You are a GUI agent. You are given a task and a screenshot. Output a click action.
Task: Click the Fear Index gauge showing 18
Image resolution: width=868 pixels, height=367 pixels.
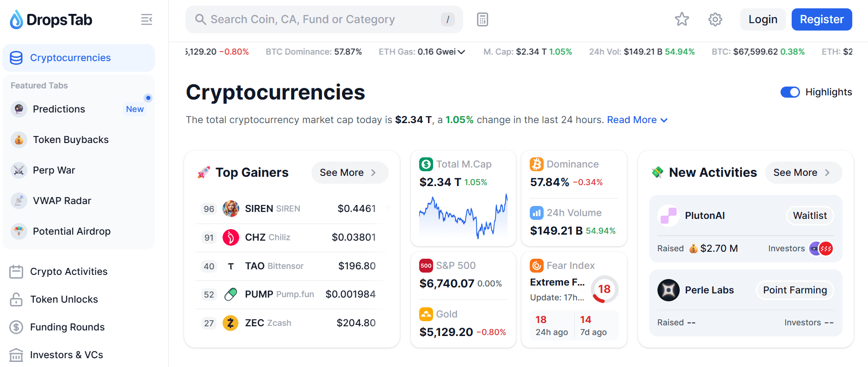coord(604,289)
